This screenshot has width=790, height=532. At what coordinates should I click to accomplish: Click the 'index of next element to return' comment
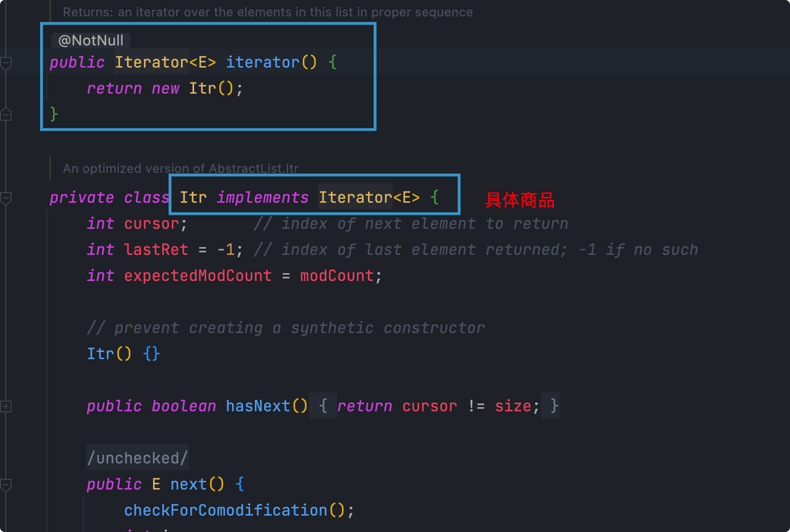click(411, 224)
